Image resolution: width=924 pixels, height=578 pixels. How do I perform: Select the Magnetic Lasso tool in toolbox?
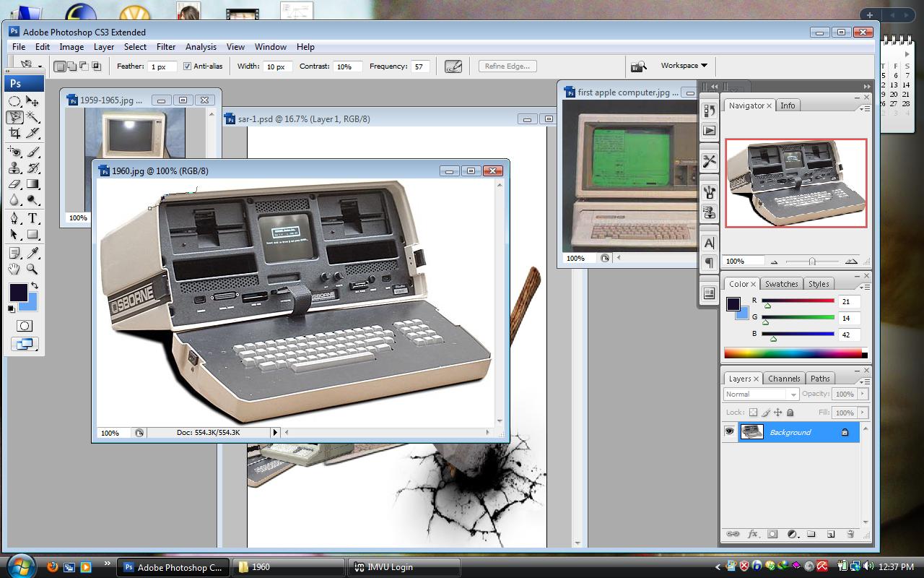[x=15, y=117]
